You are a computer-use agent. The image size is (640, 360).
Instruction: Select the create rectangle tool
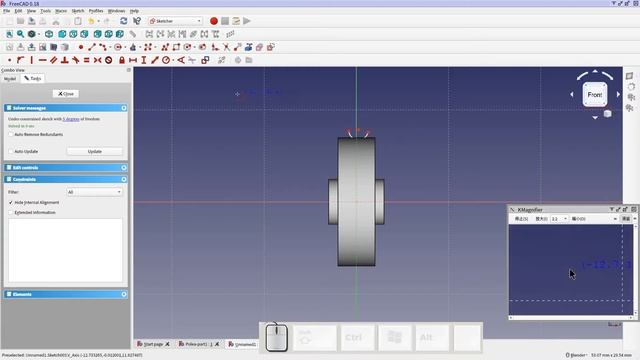(176, 47)
